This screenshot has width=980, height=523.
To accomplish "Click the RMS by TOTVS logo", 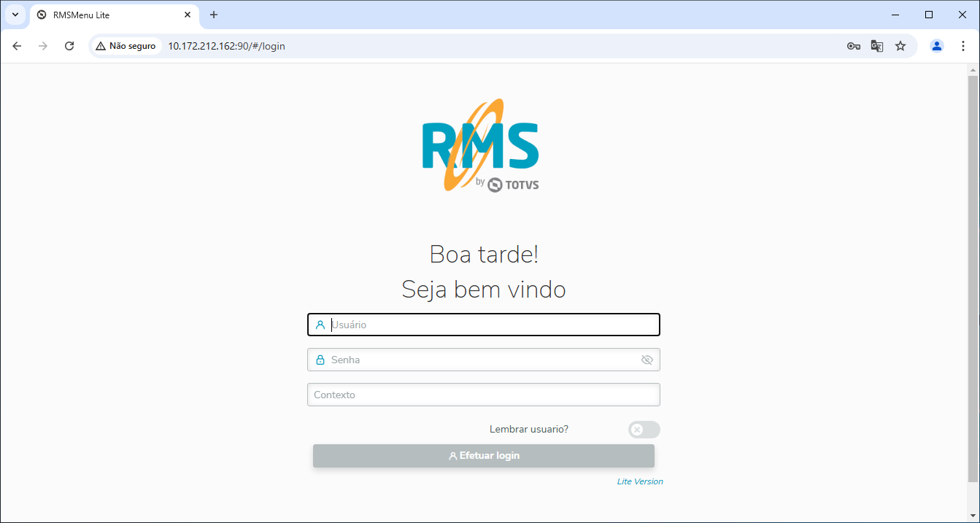I will [x=481, y=145].
